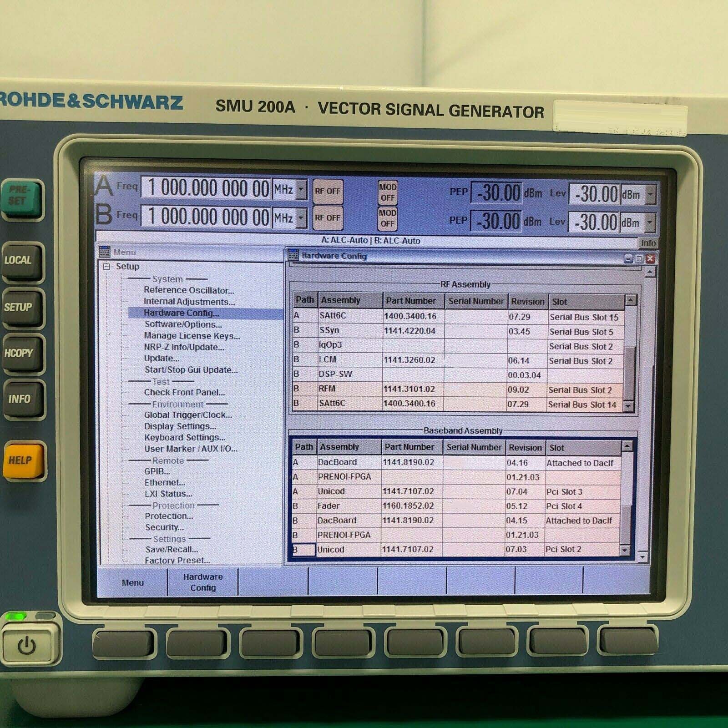Click Hardware Config window scroll-down arrow
Image resolution: width=728 pixels, height=728 pixels.
click(642, 556)
